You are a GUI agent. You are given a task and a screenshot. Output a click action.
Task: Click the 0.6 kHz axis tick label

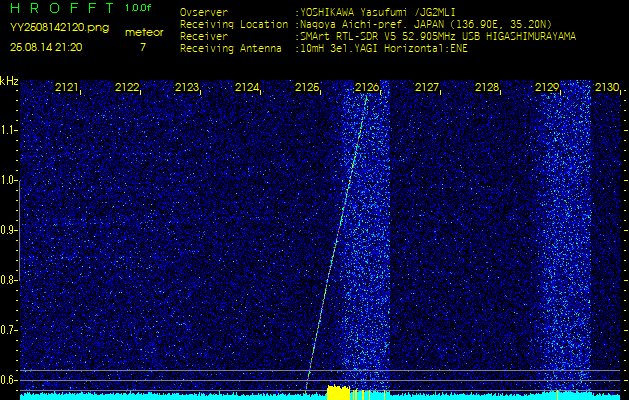8,380
